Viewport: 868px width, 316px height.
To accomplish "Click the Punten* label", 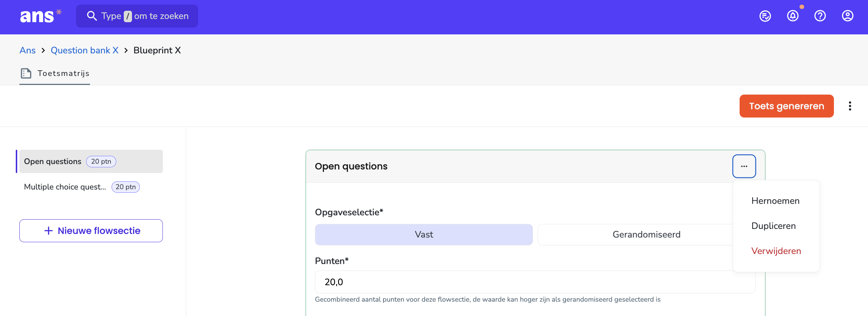I will 332,261.
